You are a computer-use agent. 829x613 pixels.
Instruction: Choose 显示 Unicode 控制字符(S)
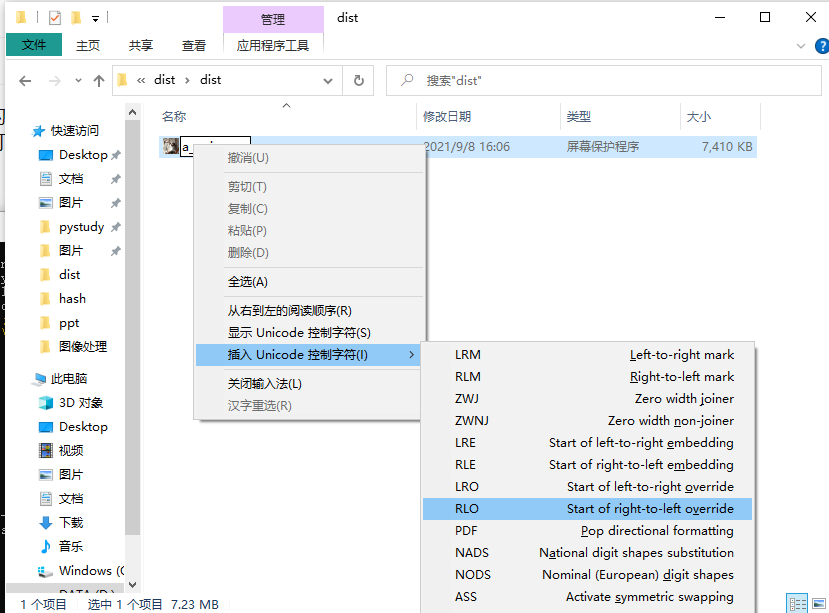click(309, 333)
